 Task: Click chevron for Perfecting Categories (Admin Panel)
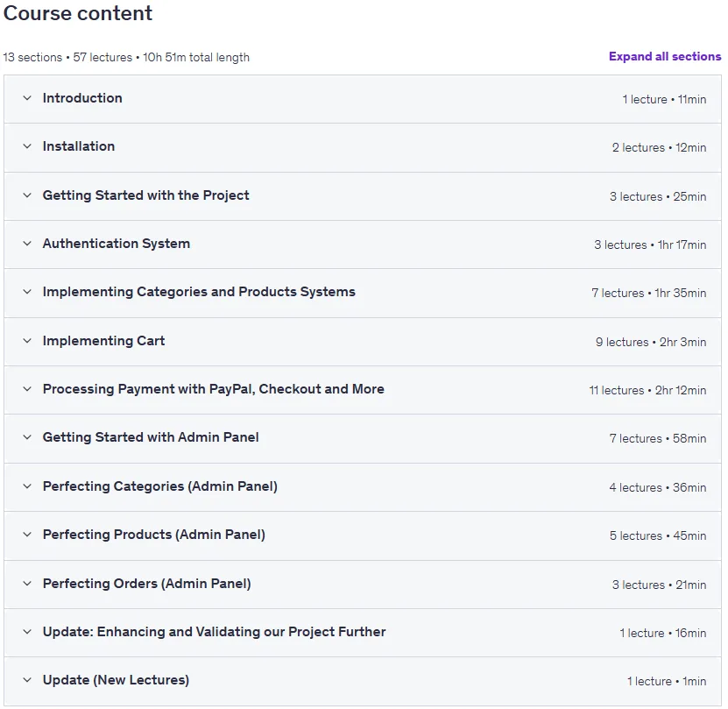point(27,486)
